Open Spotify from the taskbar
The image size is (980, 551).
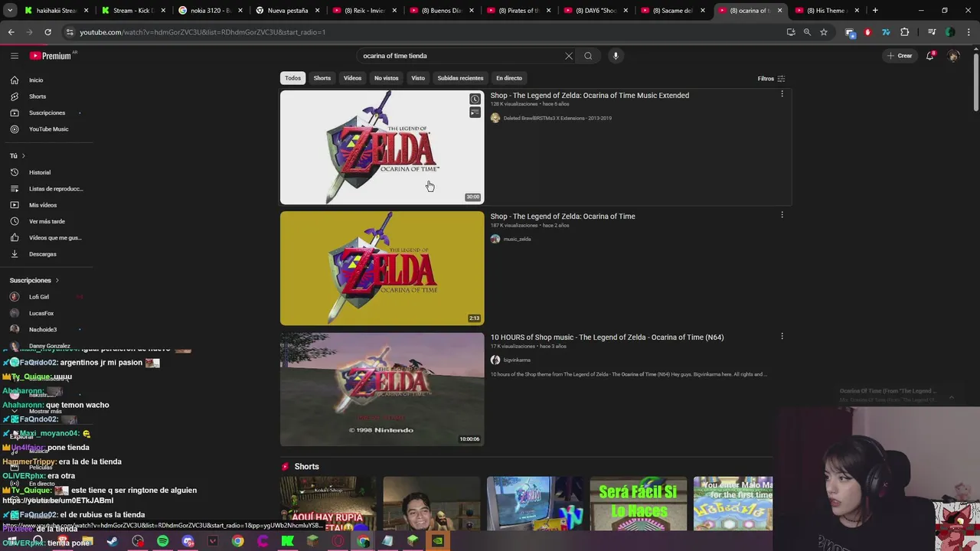tap(162, 542)
